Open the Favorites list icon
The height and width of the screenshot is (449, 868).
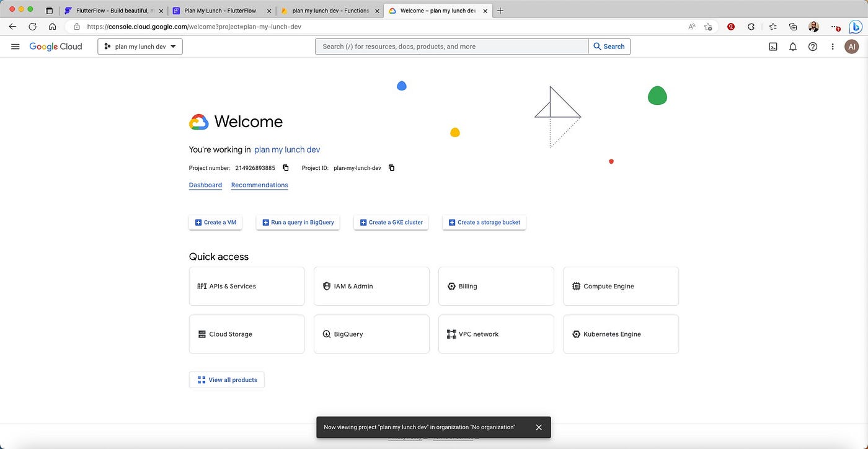point(773,27)
